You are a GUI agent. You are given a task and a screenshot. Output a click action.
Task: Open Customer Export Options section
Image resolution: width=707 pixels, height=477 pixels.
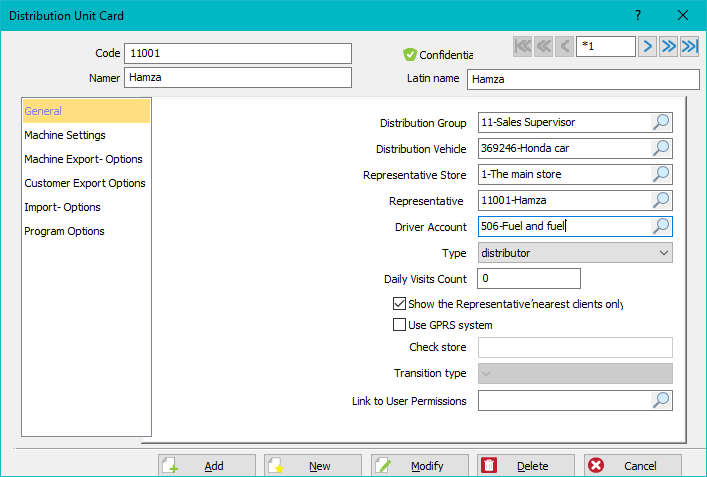click(85, 183)
